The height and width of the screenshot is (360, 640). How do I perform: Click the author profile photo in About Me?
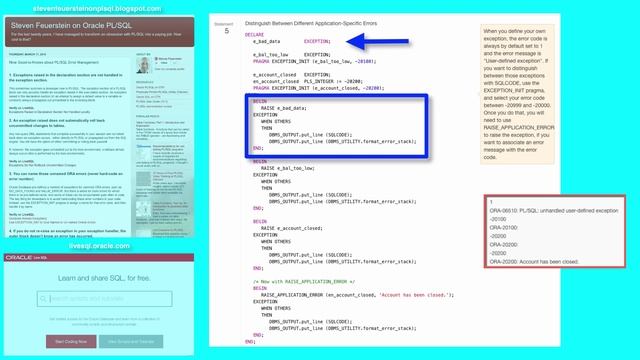(x=143, y=65)
